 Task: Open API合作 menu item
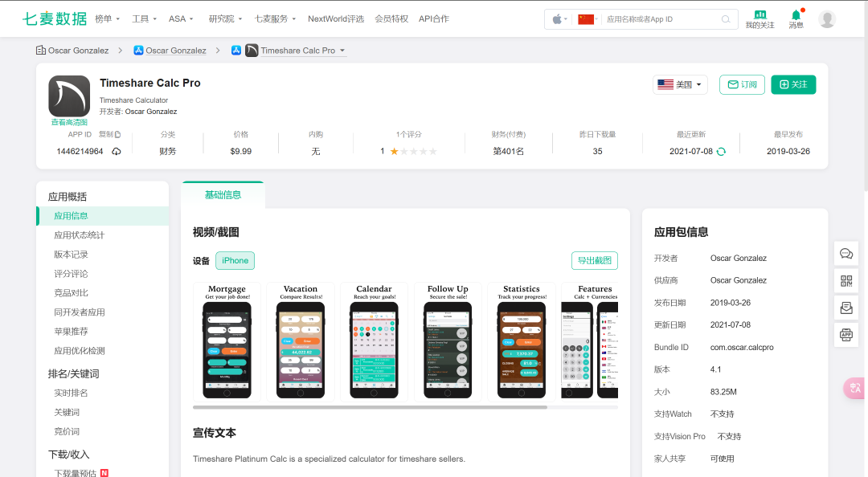point(434,18)
